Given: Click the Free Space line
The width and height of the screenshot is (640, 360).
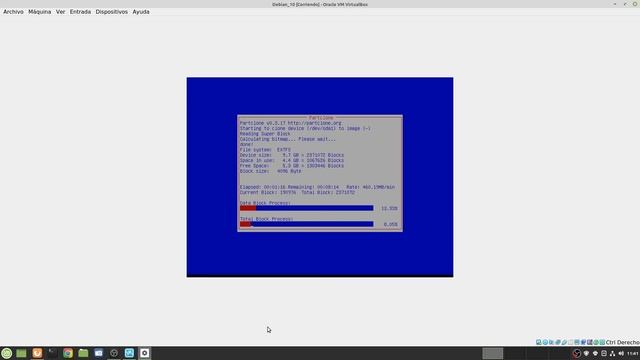Looking at the screenshot, I should point(292,166).
